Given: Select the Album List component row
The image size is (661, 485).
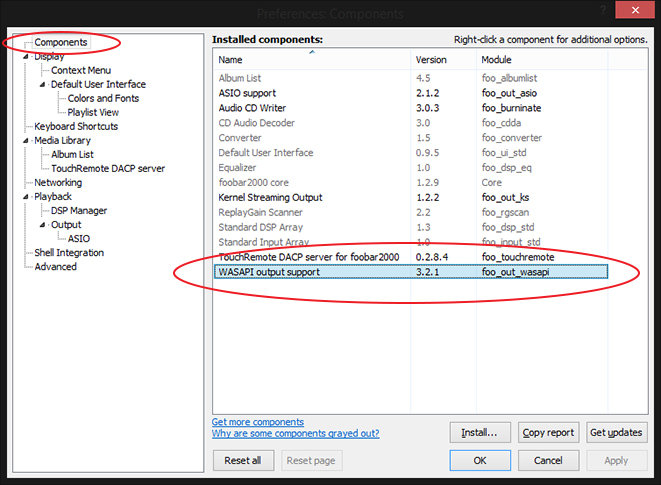Looking at the screenshot, I should pyautogui.click(x=411, y=78).
